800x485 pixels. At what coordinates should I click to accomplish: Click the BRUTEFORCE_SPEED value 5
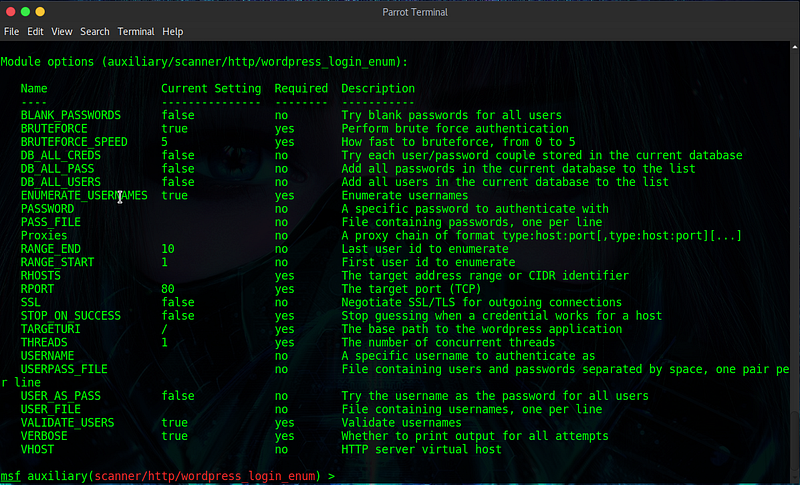click(164, 142)
